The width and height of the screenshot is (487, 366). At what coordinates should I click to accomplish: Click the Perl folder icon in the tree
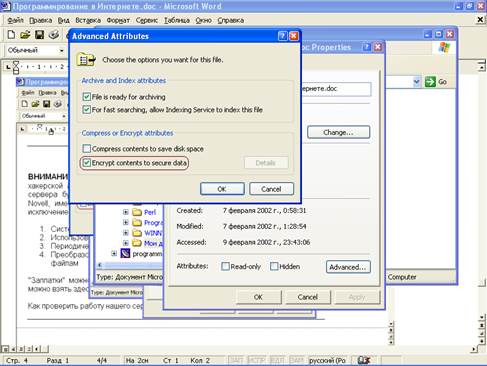click(137, 212)
